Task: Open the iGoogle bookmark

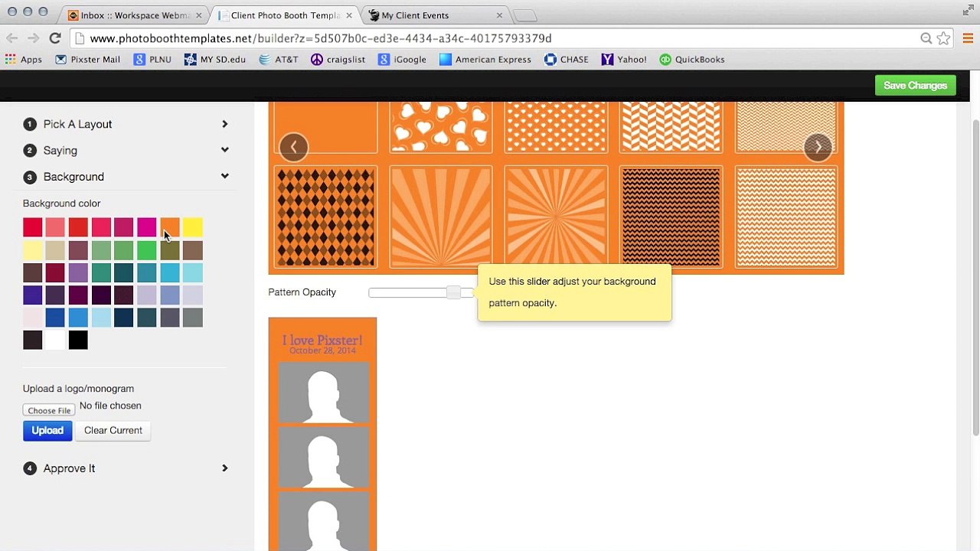Action: tap(402, 60)
